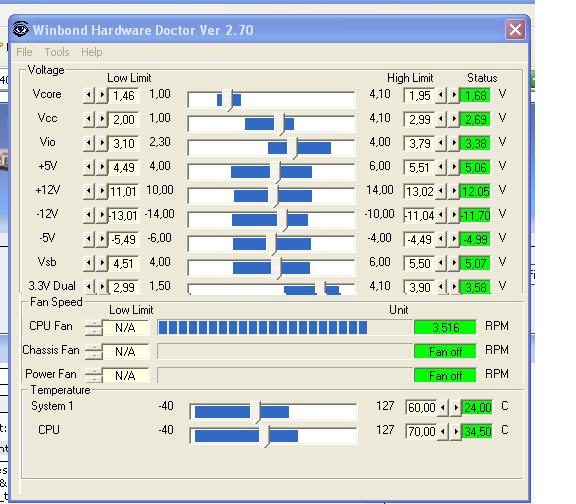Decrease the Vcore low limit with left arrow
Screen dimensions: 576x504
[89, 96]
